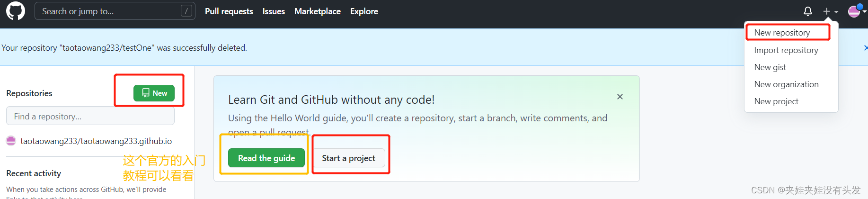The image size is (868, 199).
Task: Open the Issues page
Action: coord(274,11)
